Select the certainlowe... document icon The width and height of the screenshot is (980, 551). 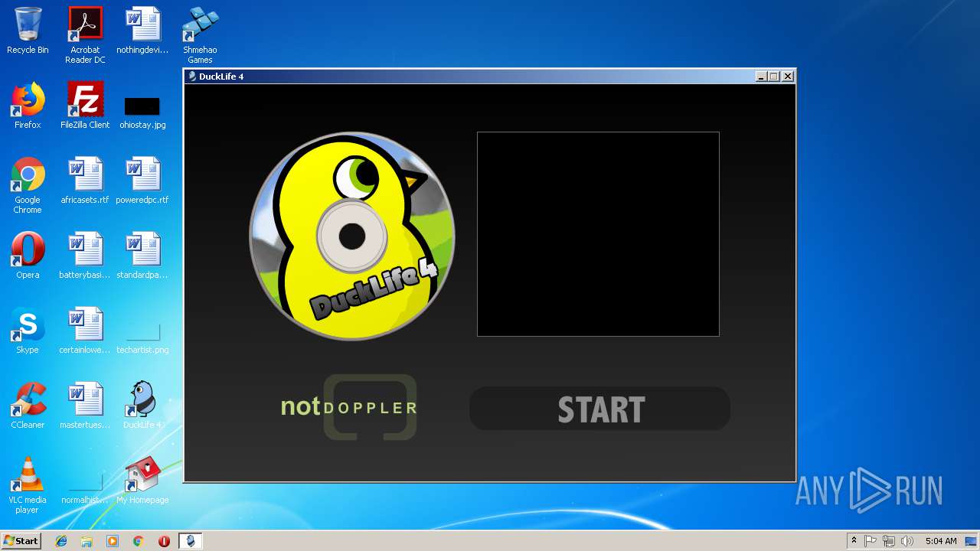tap(85, 331)
